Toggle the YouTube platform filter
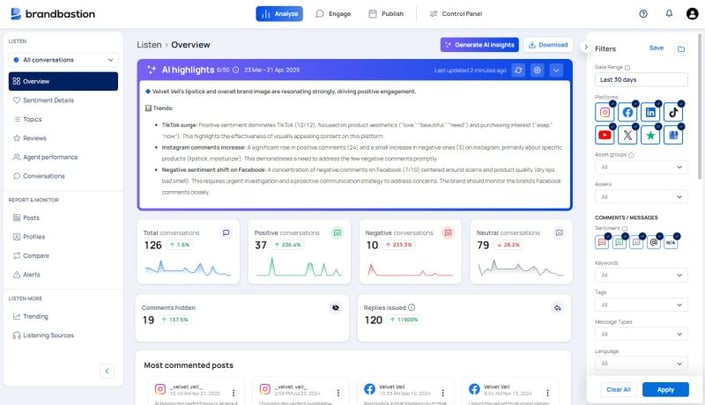705x405 pixels. (605, 135)
